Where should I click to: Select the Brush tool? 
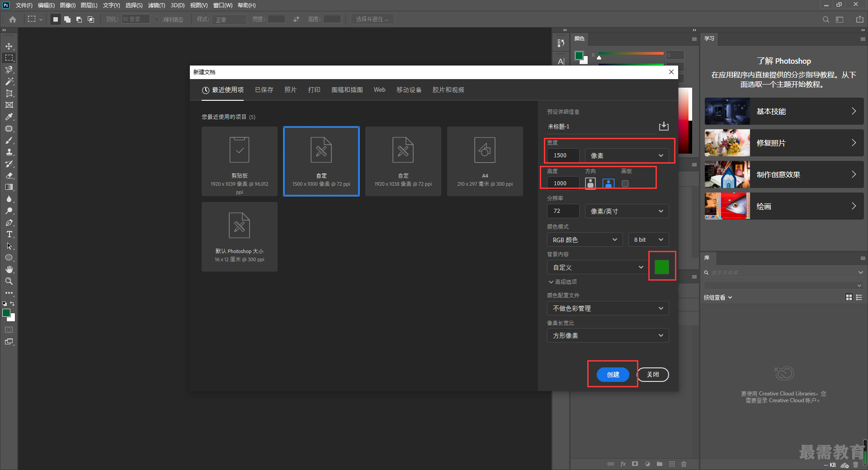point(9,140)
